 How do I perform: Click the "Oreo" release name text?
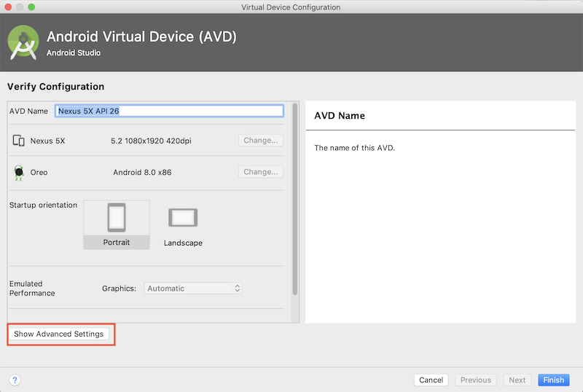[x=39, y=172]
